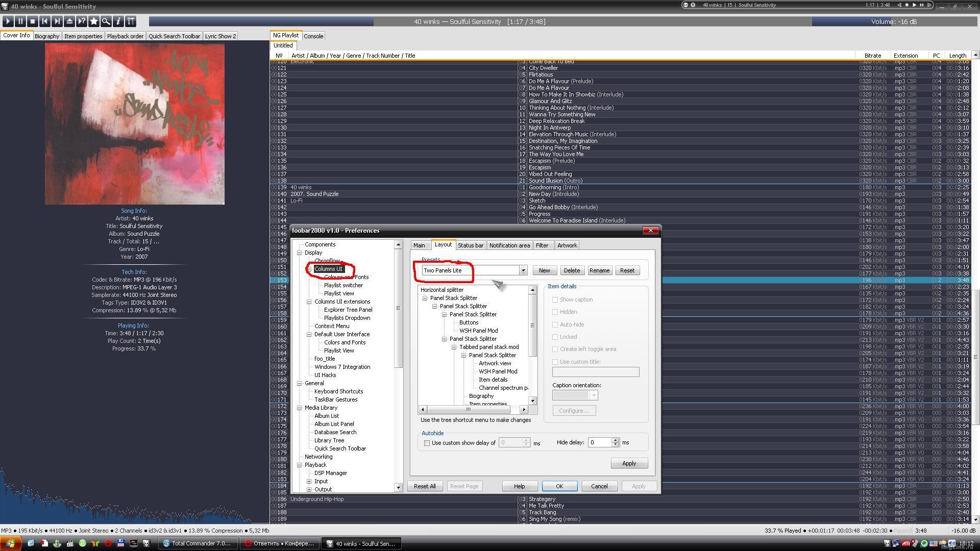The width and height of the screenshot is (980, 551).
Task: Click the Volume -16 dB slider
Action: (x=894, y=21)
